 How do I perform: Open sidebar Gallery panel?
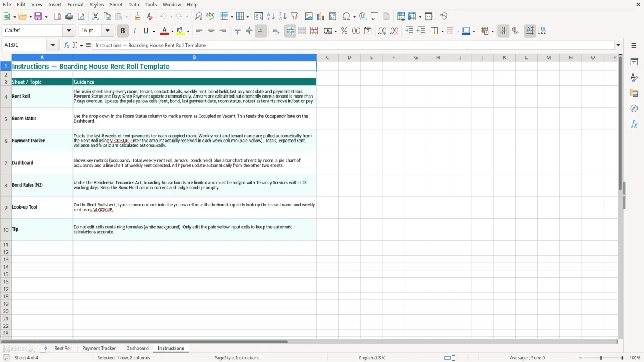pos(634,93)
